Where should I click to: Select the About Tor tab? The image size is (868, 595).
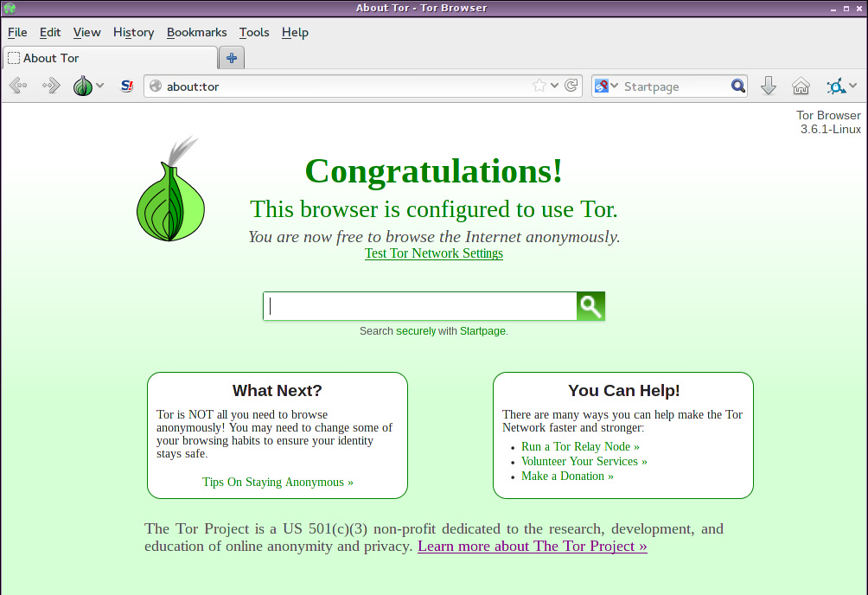click(x=110, y=58)
